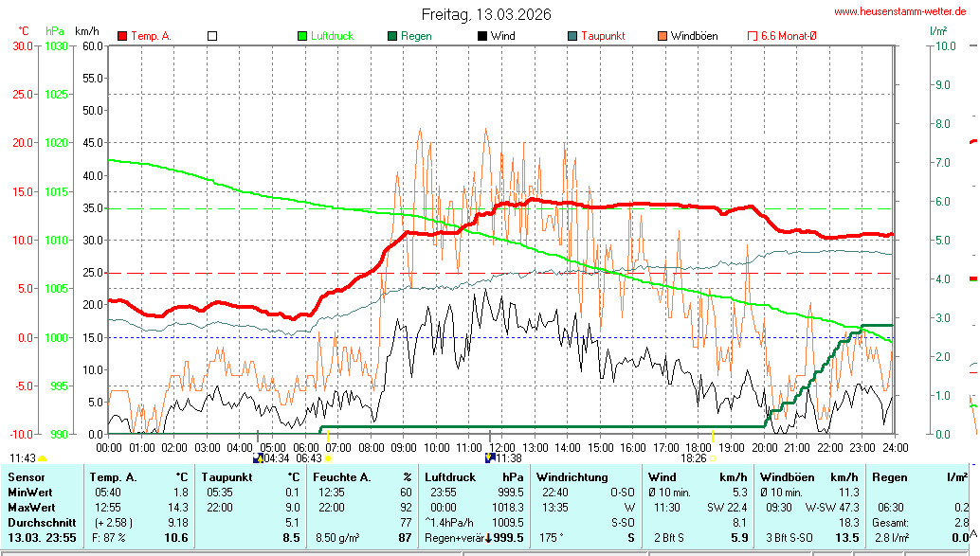Click the light green Luftdruck legend square
Screen dimensions: 980x556
(303, 36)
